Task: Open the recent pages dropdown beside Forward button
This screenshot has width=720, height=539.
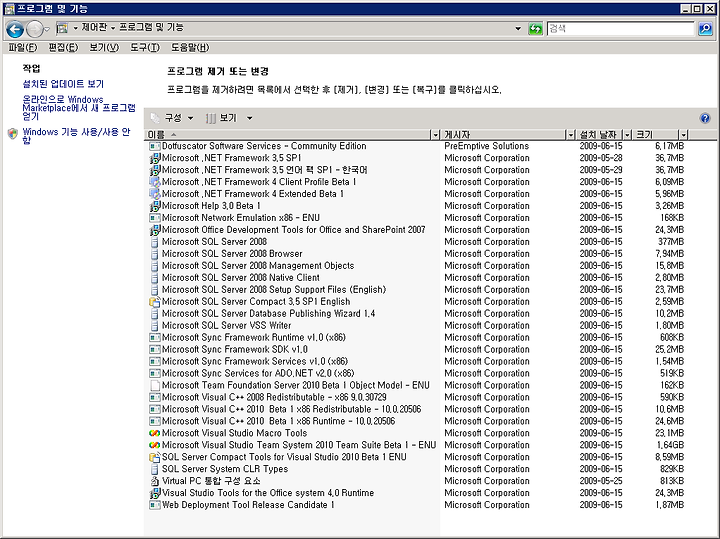Action: pos(46,29)
